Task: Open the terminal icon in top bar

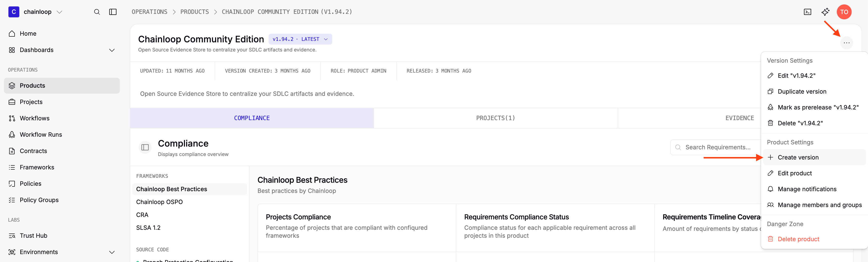Action: [807, 12]
